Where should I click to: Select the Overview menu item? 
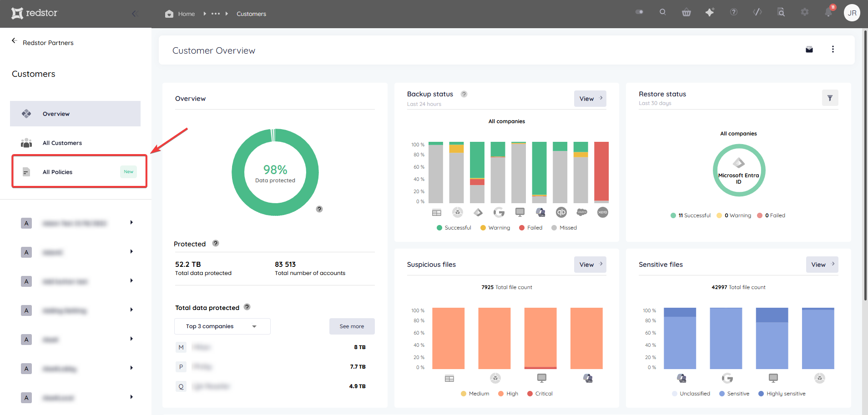coord(75,114)
